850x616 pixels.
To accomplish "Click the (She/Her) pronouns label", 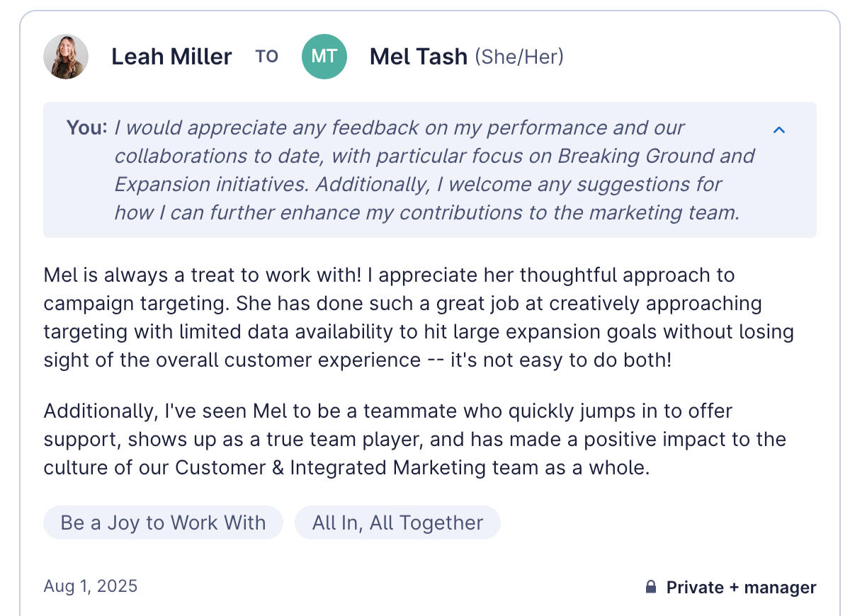I will (x=519, y=57).
